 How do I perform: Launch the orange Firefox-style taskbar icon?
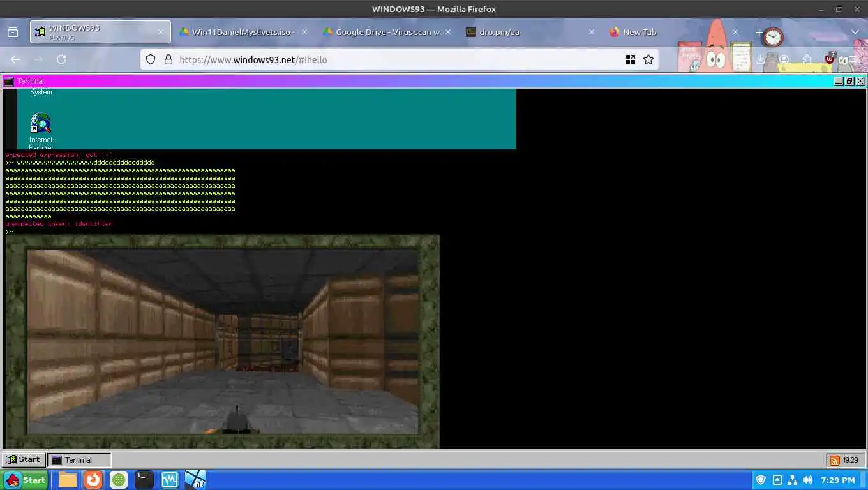(x=93, y=480)
